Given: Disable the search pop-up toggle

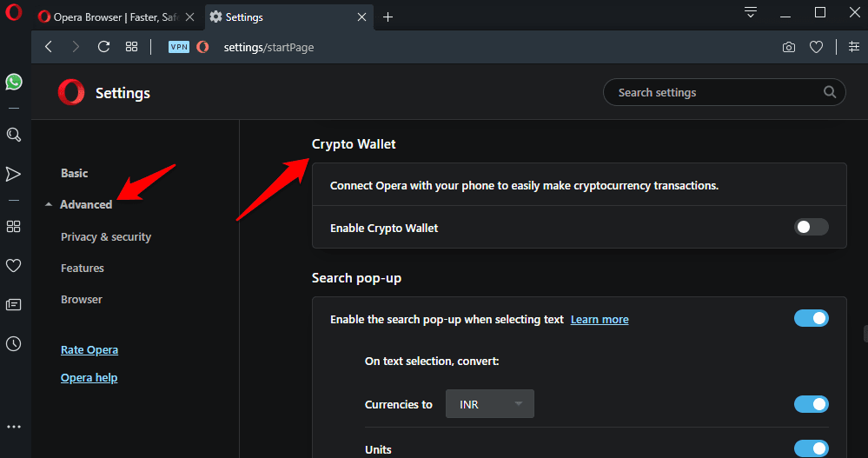Looking at the screenshot, I should point(811,318).
